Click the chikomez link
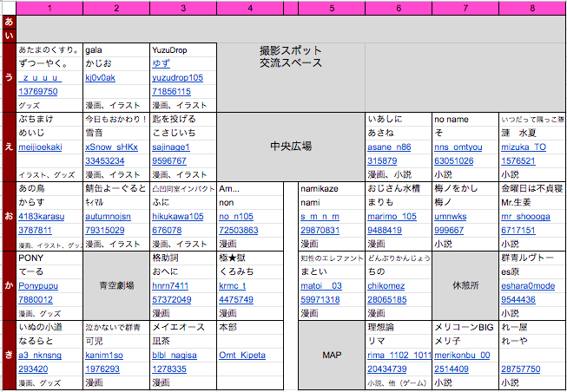This screenshot has height=392, width=567. [386, 285]
